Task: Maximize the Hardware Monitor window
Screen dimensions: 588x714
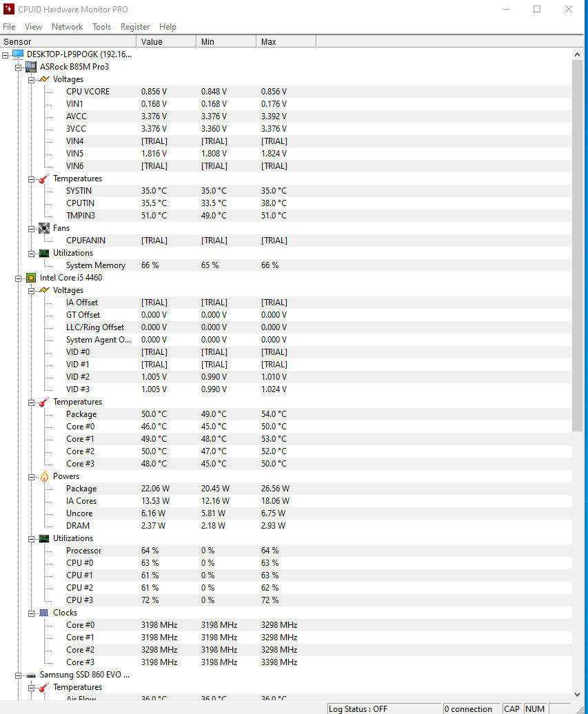Action: coord(537,9)
